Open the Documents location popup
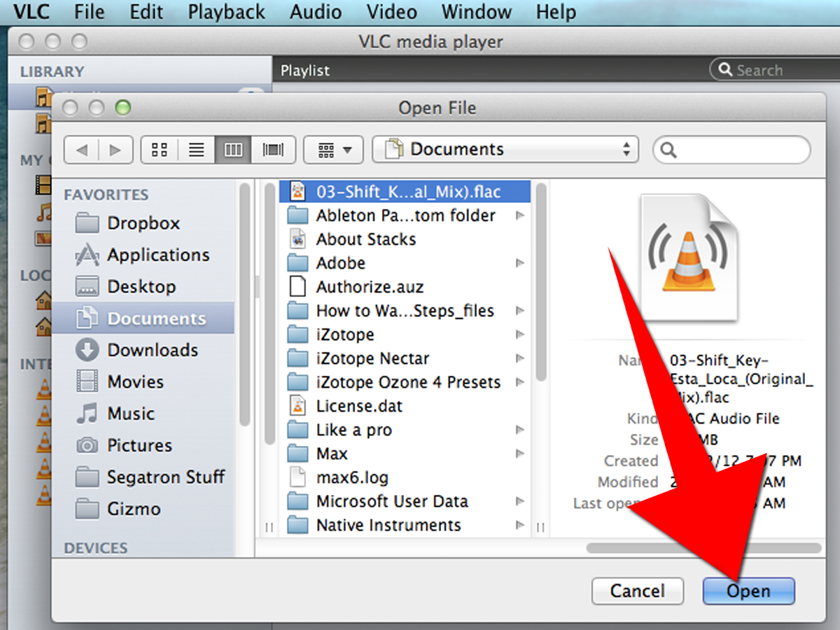The image size is (840, 630). coord(505,150)
